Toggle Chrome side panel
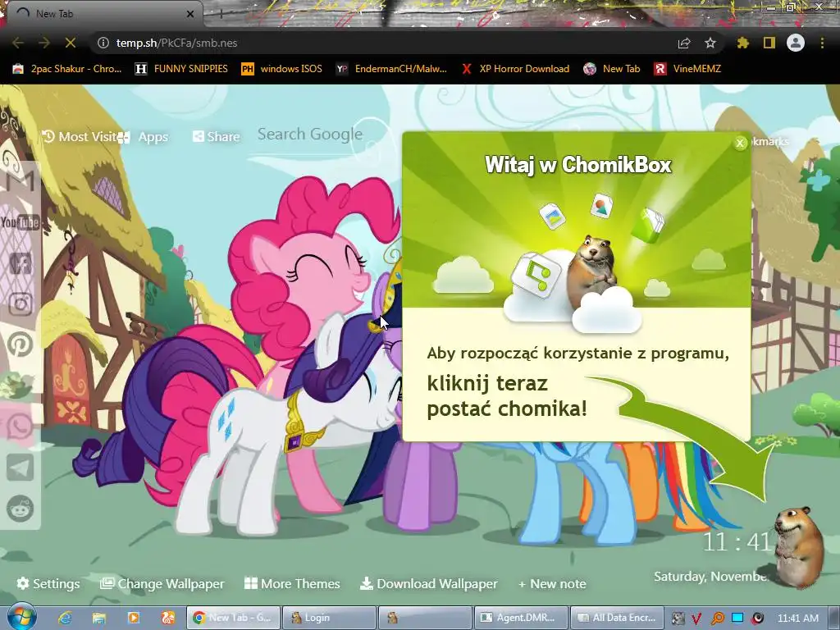The image size is (840, 630). tap(769, 43)
